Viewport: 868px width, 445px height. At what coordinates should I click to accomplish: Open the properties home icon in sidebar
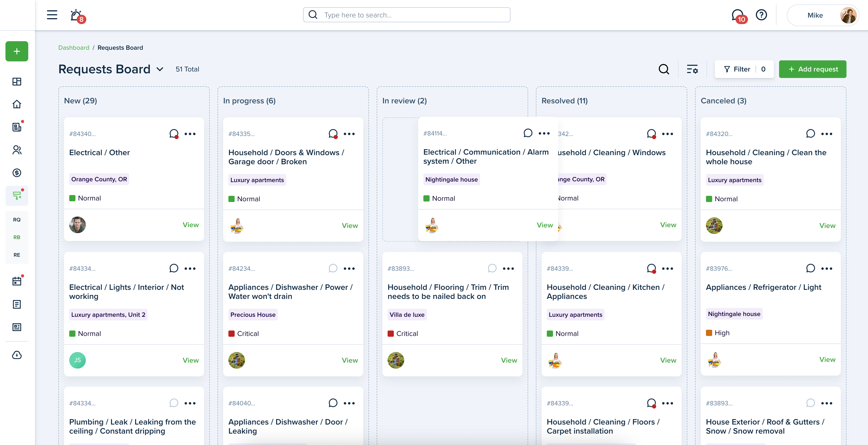[17, 104]
